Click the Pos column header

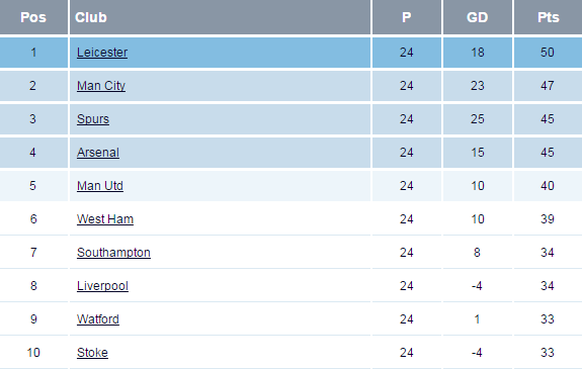(34, 17)
